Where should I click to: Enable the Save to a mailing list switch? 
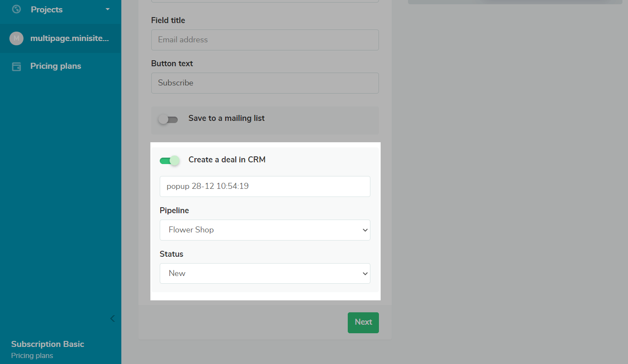pos(168,119)
